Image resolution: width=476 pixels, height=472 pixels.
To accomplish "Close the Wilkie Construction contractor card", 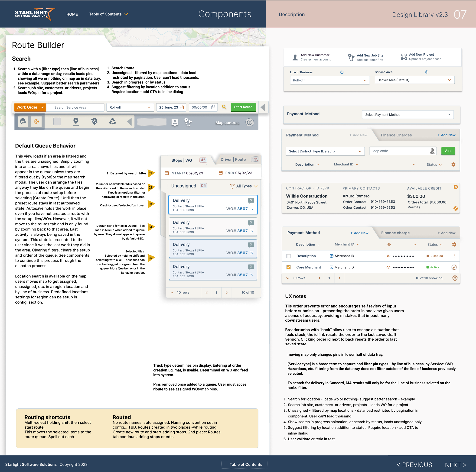I will click(x=456, y=187).
